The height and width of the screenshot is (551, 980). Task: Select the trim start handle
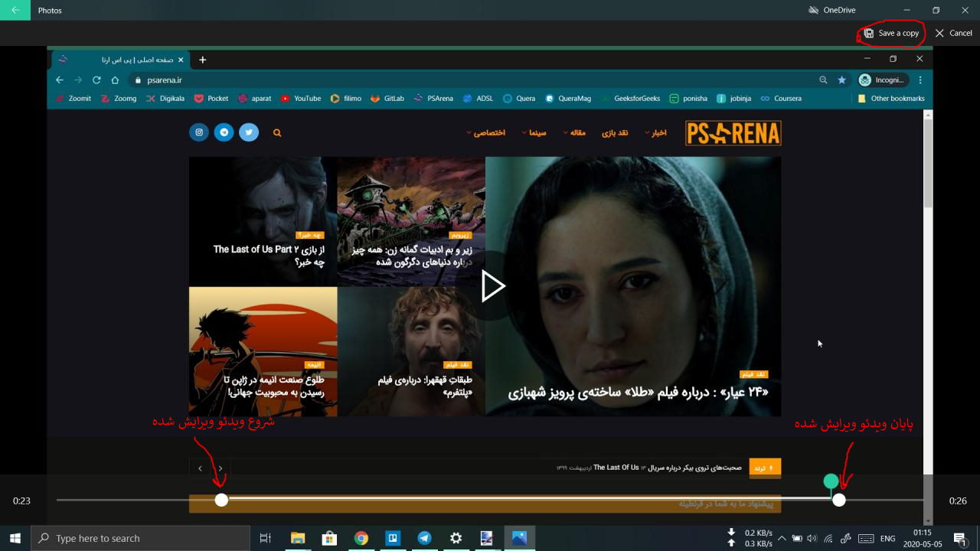coord(221,500)
